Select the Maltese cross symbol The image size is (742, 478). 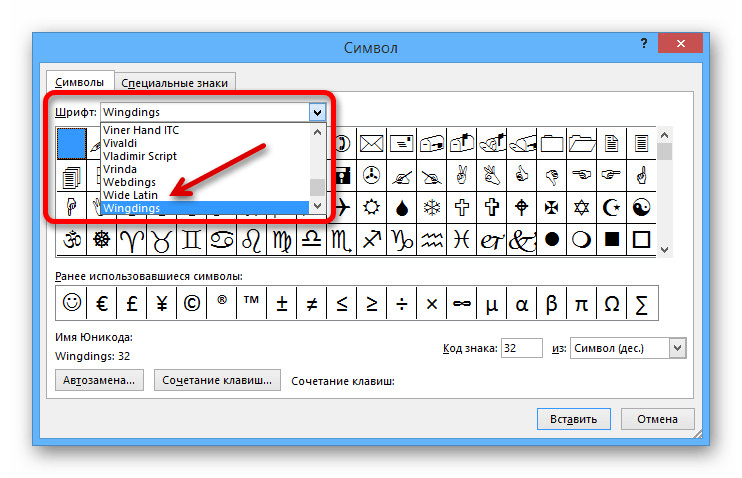tap(551, 207)
